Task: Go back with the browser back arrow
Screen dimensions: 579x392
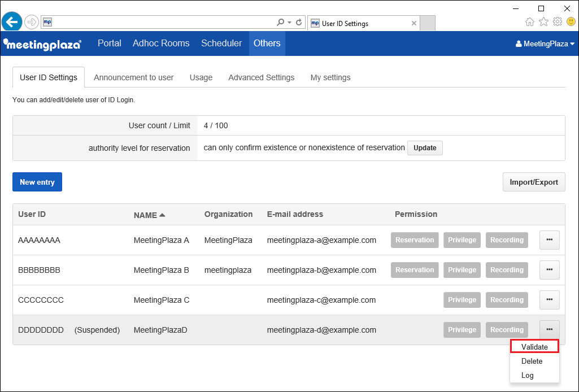Action: [12, 22]
